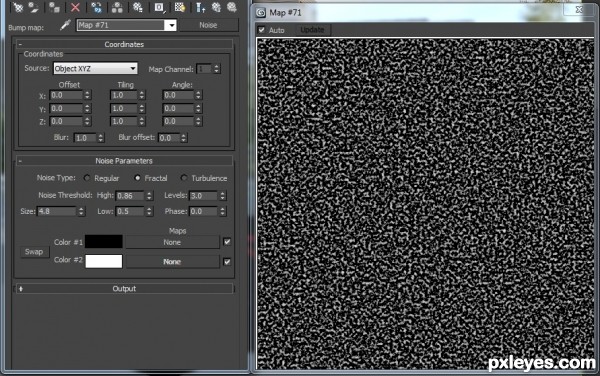The height and width of the screenshot is (376, 600).
Task: Click the High threshold spinner arrows
Action: [149, 195]
